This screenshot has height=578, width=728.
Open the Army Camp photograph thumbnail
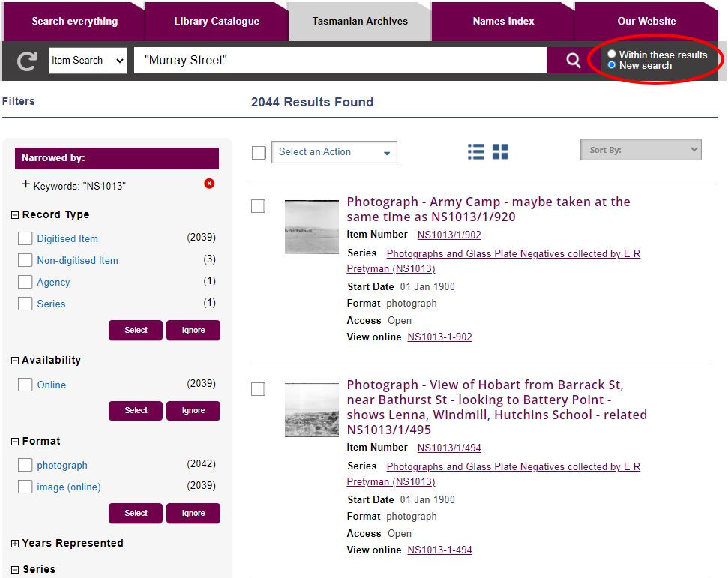tap(311, 227)
